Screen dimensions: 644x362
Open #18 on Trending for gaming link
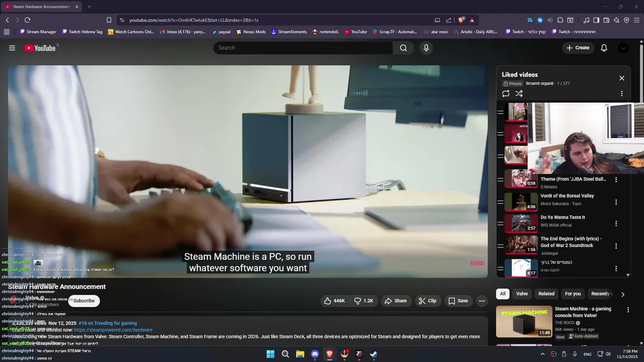coord(108,323)
